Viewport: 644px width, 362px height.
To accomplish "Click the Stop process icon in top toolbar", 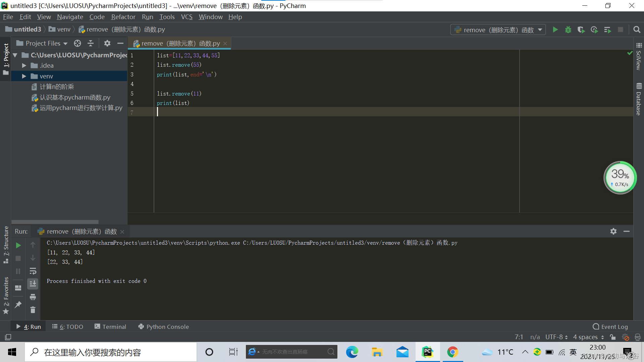I will [621, 30].
